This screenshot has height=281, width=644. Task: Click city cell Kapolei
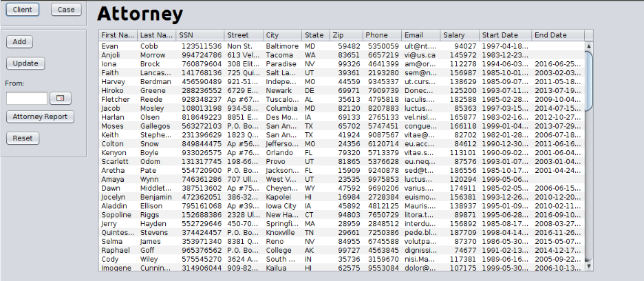279,197
